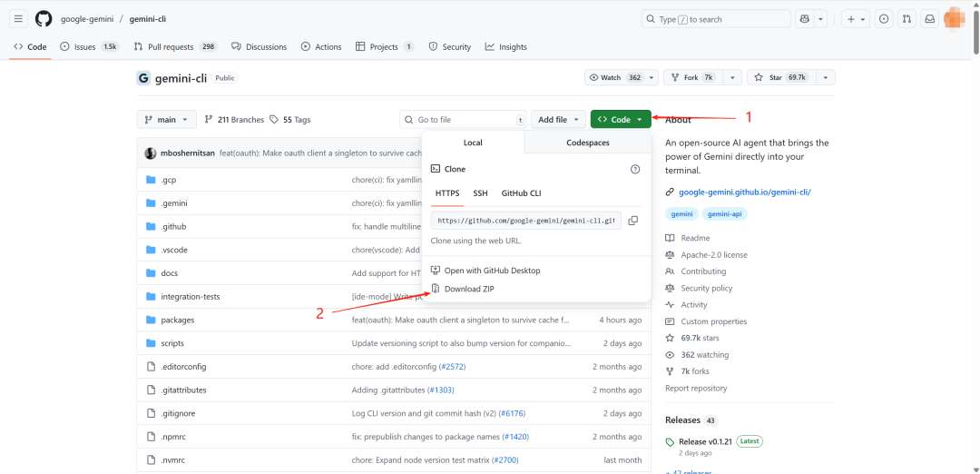Open the .gitattributes file
The width and height of the screenshot is (980, 474).
click(x=183, y=390)
